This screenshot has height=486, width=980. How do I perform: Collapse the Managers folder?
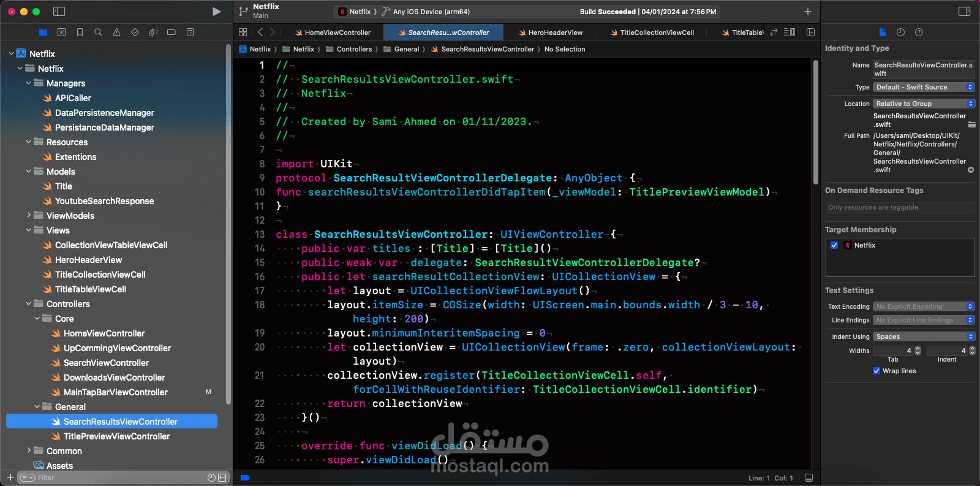[28, 83]
